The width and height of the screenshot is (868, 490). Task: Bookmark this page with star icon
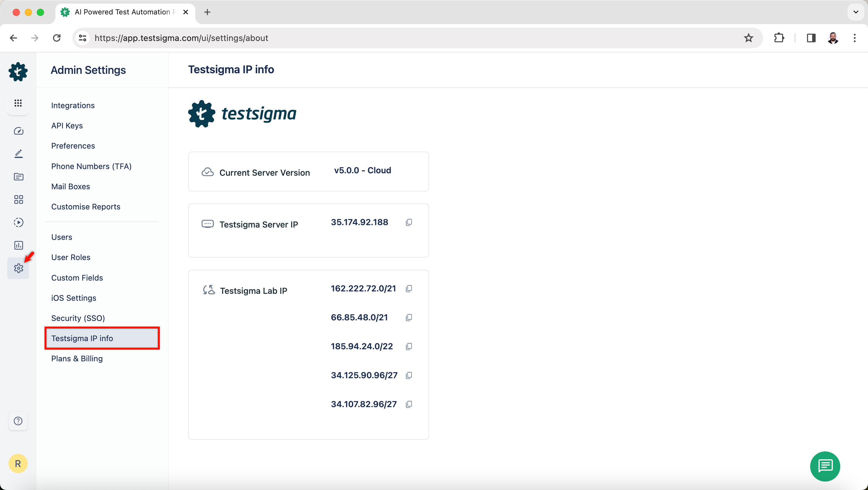748,38
